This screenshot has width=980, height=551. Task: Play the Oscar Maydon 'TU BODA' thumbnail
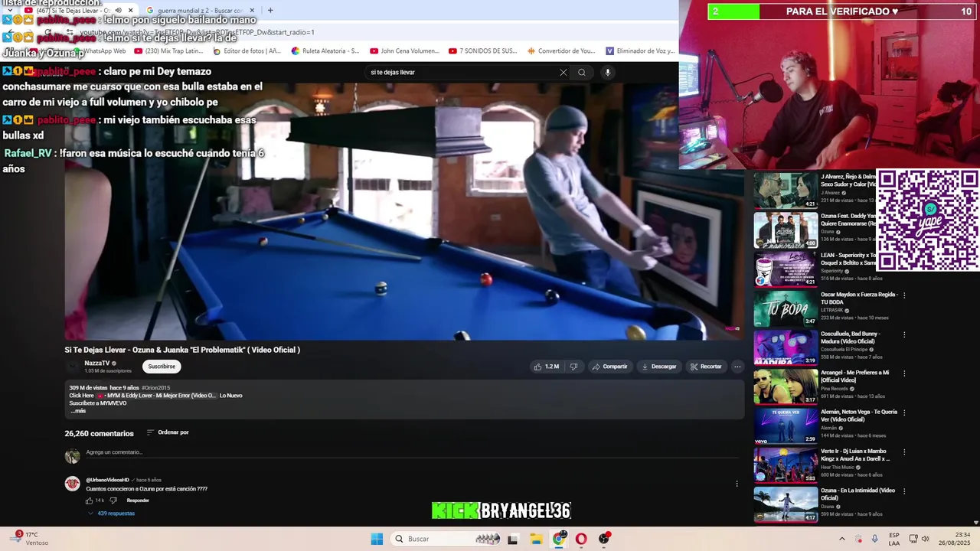click(x=786, y=308)
